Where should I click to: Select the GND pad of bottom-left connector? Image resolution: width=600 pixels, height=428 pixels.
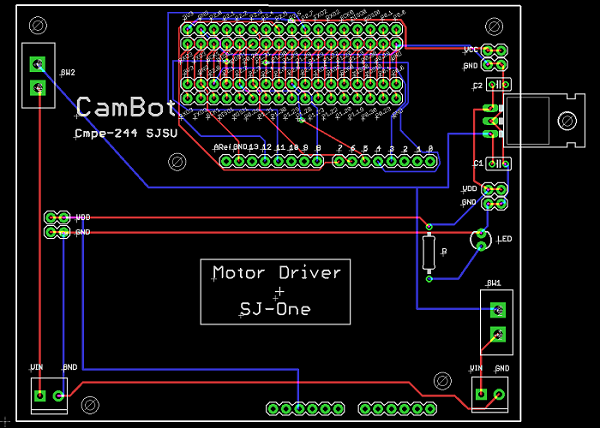(59, 395)
